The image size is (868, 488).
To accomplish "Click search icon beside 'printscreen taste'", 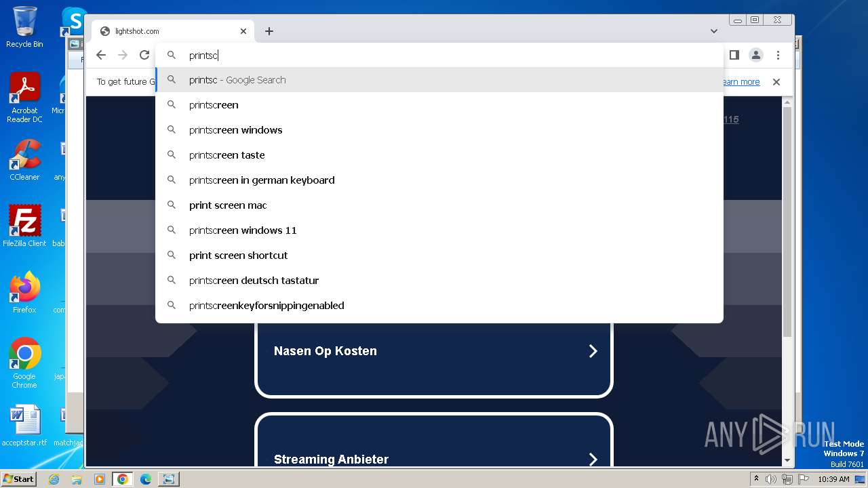I will pyautogui.click(x=172, y=155).
